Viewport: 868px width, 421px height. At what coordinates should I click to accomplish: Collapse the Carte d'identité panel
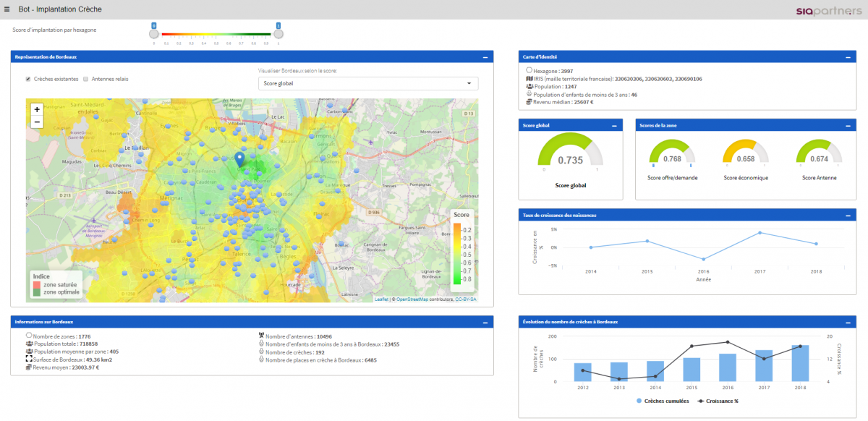(846, 56)
